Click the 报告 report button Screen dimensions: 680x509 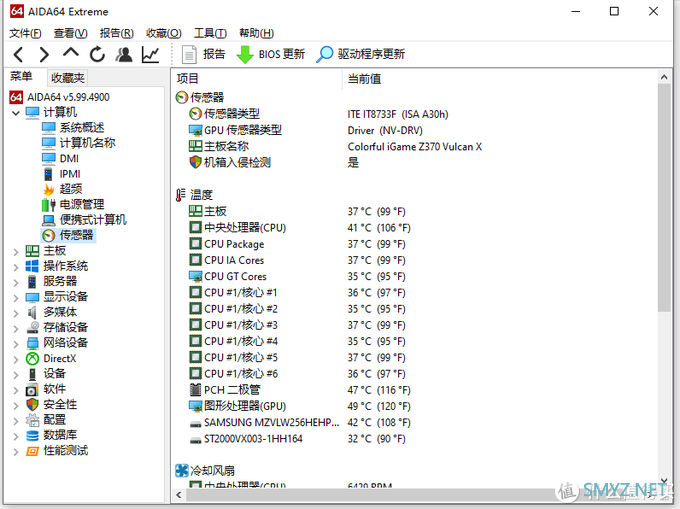(x=204, y=54)
